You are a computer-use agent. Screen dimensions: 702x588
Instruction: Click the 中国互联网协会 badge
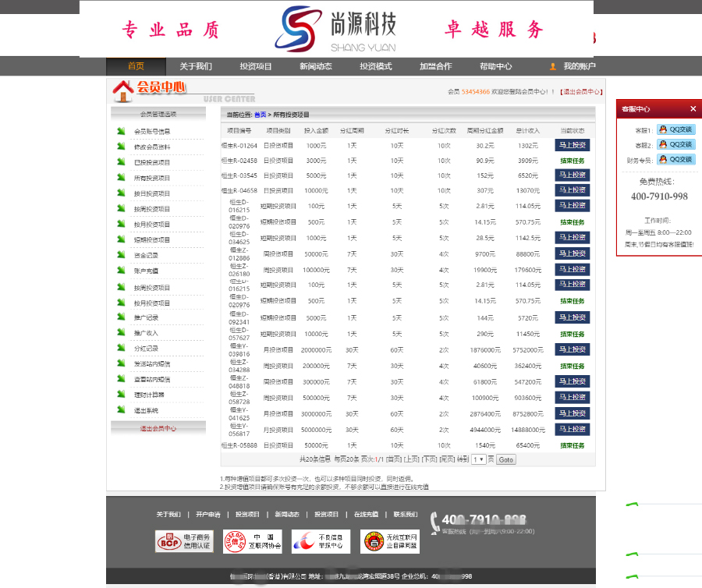click(x=251, y=541)
